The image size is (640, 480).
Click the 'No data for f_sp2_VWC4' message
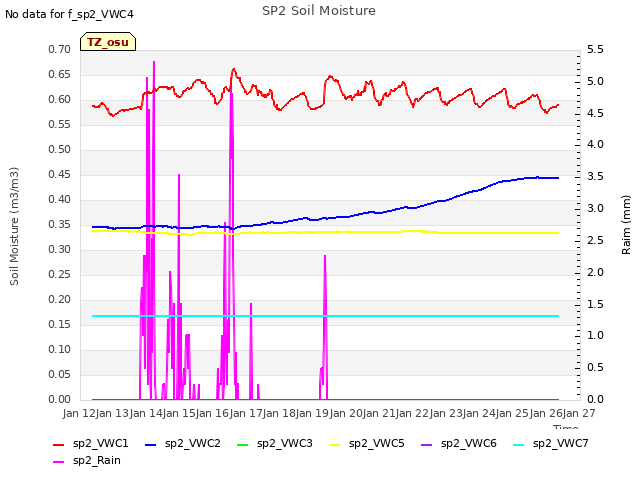point(69,14)
